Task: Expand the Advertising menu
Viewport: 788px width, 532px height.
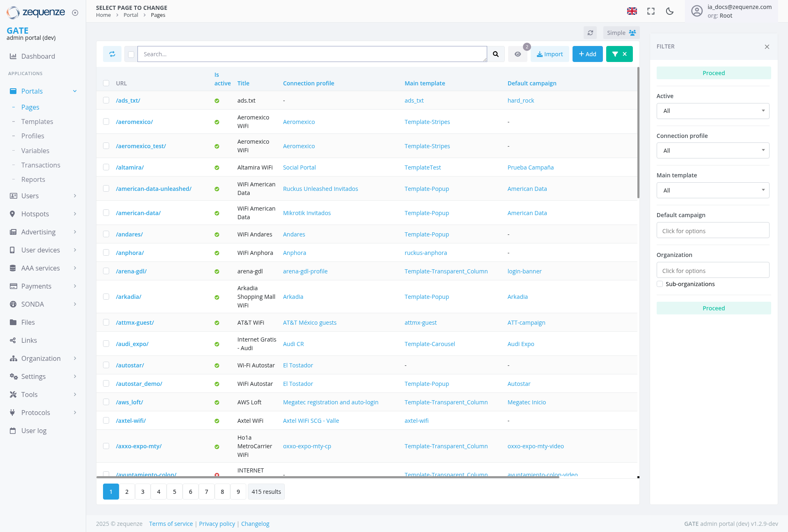Action: (43, 232)
